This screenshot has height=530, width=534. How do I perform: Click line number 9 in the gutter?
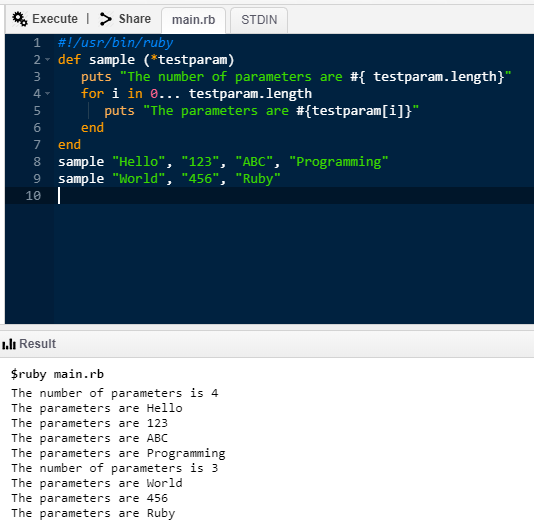(x=37, y=178)
